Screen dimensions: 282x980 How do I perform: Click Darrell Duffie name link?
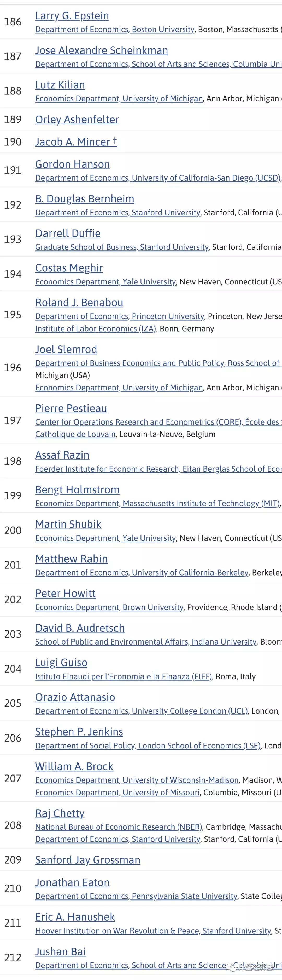pyautogui.click(x=68, y=233)
